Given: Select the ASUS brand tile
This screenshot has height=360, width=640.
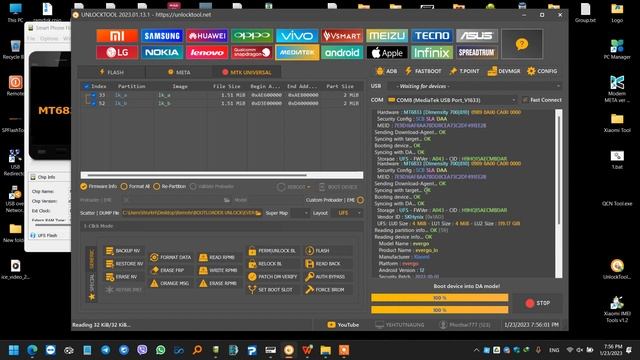Looking at the screenshot, I should (x=477, y=36).
